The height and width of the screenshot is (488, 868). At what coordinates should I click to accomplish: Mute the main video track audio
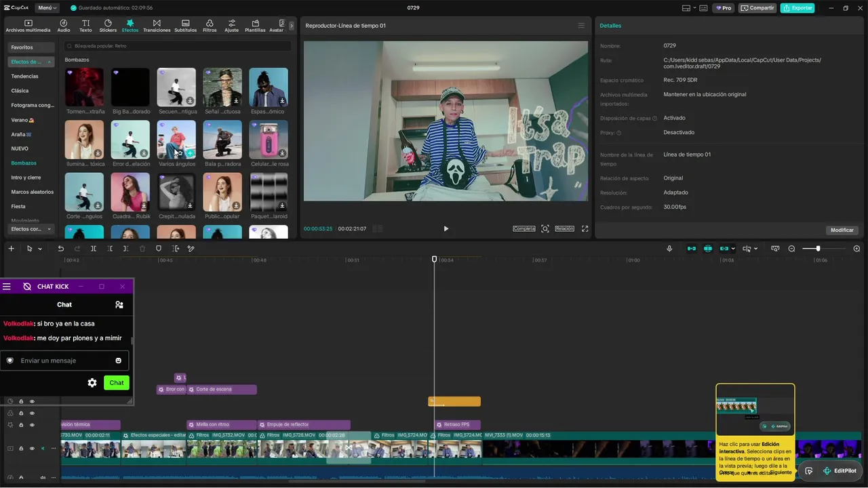click(43, 449)
